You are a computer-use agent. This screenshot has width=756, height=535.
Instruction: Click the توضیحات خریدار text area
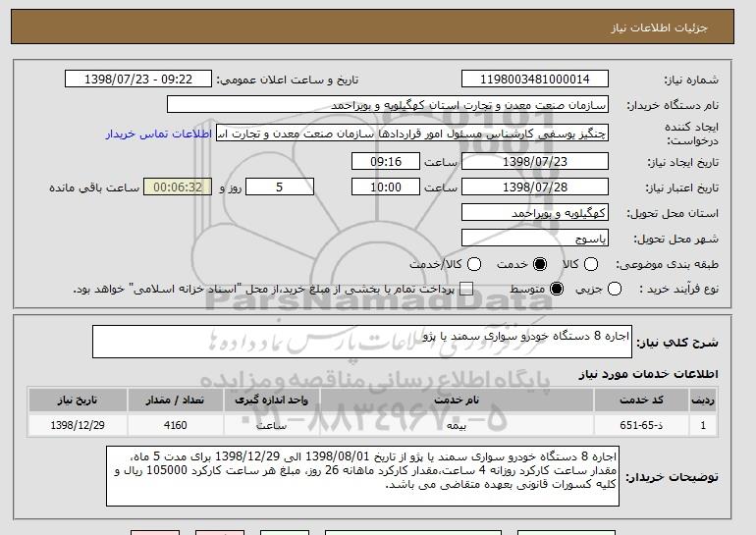click(x=362, y=476)
